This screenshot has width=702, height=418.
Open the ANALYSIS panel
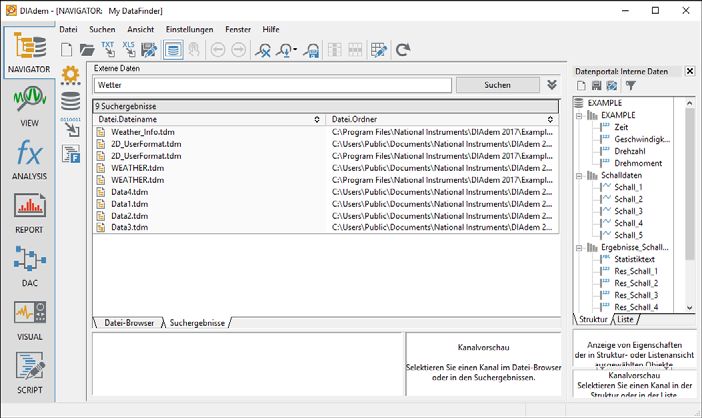(x=29, y=160)
